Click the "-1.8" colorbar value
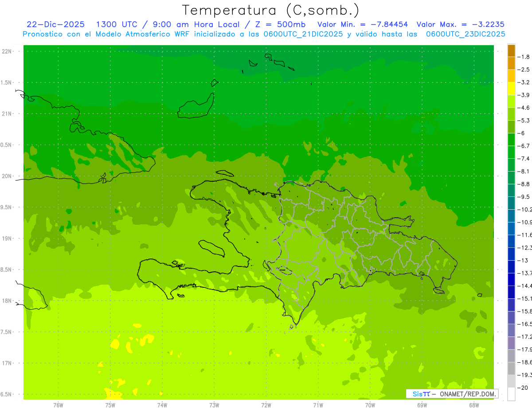 [x=524, y=57]
